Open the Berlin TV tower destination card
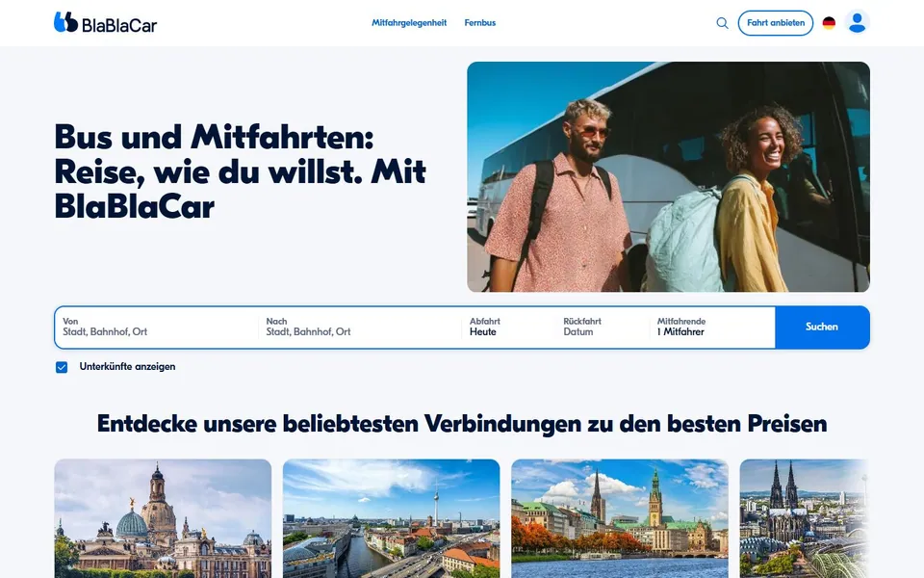The width and height of the screenshot is (924, 578). click(x=392, y=518)
